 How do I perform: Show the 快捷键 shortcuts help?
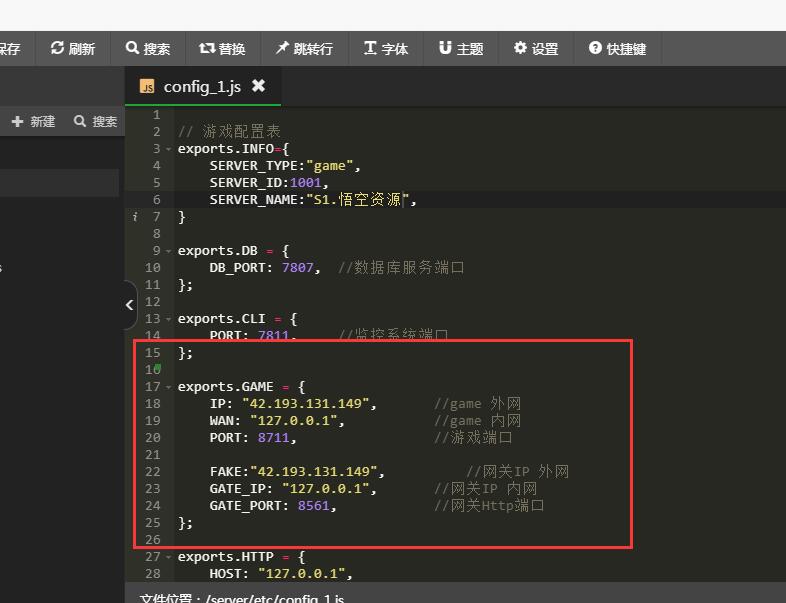[x=617, y=48]
